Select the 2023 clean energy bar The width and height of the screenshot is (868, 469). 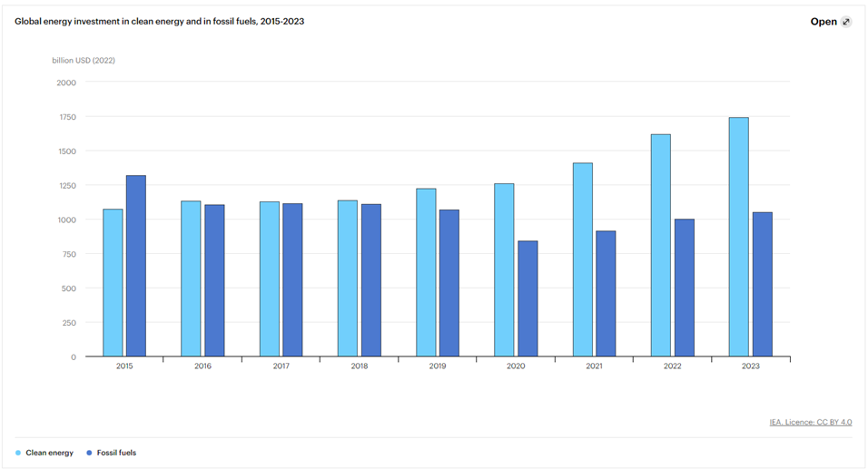point(738,237)
